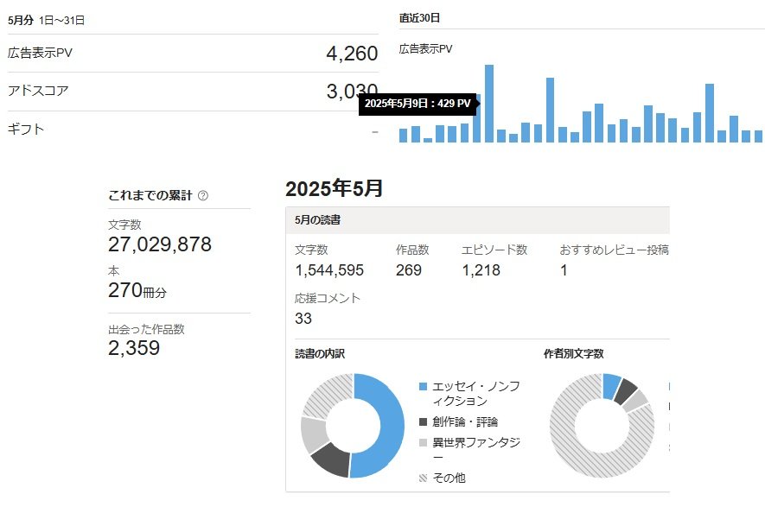
Task: Select the アドスコア row label
Action: (37, 91)
